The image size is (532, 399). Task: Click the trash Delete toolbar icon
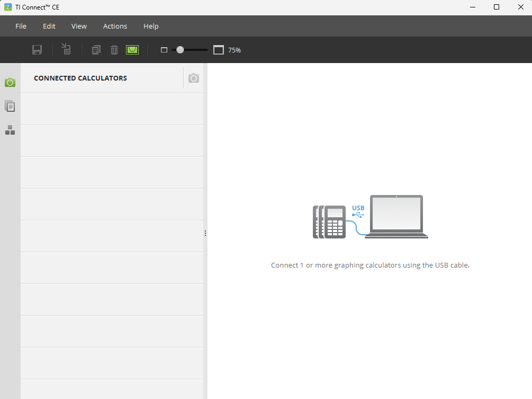(114, 50)
